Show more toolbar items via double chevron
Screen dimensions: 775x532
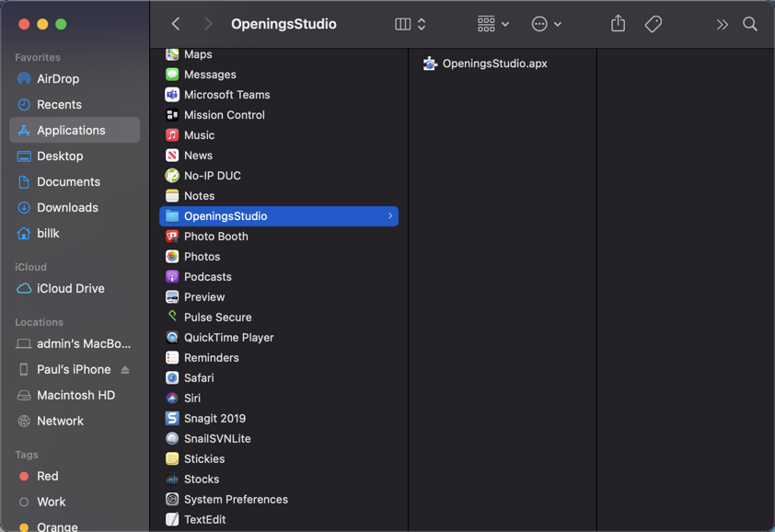tap(723, 24)
